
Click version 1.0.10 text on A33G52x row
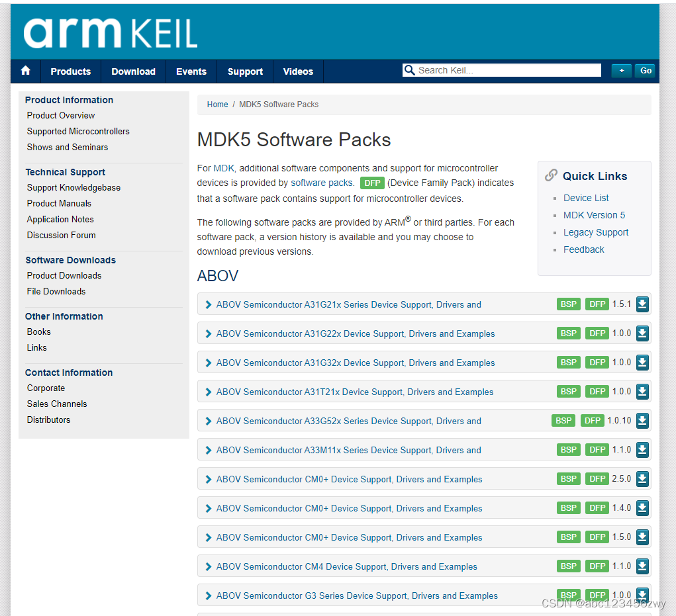[619, 420]
